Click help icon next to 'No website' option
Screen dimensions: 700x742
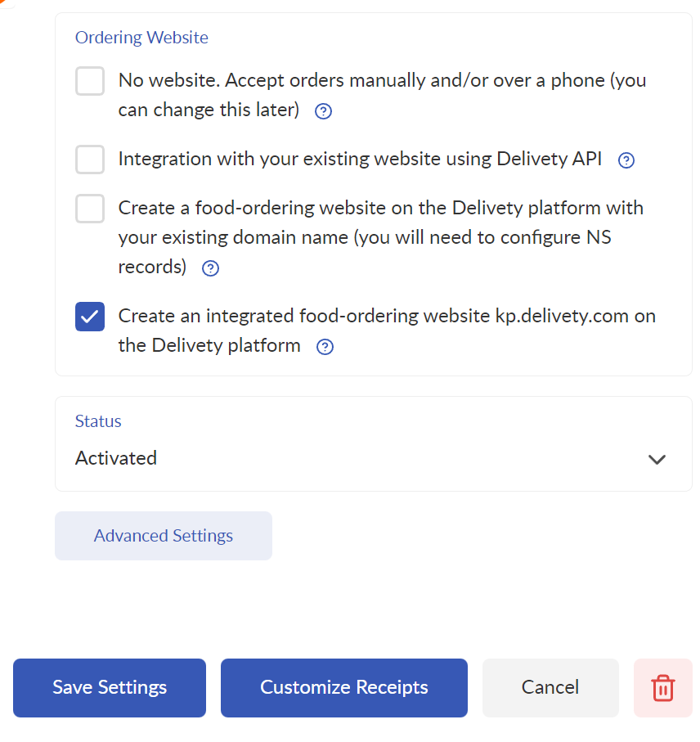[x=324, y=112]
